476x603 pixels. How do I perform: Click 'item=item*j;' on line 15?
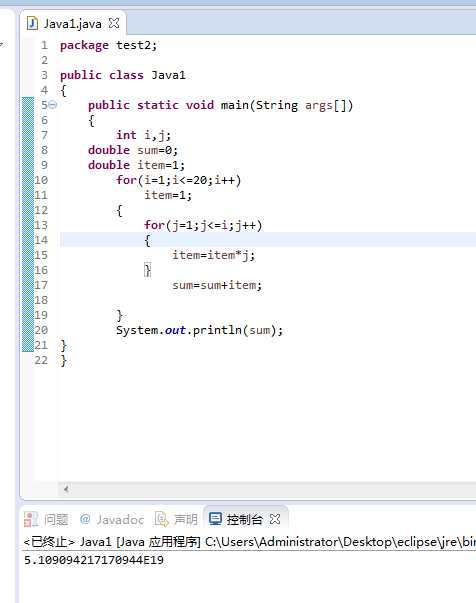[x=214, y=255]
